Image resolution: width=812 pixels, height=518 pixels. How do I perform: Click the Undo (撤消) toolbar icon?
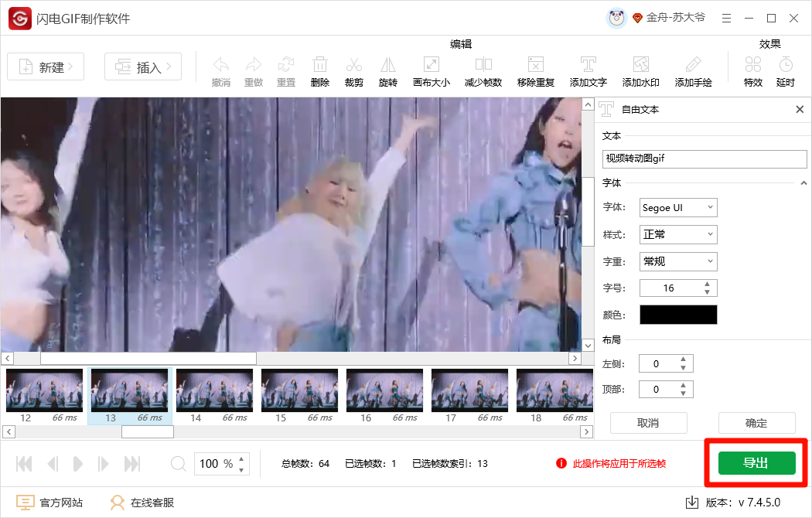pyautogui.click(x=221, y=71)
